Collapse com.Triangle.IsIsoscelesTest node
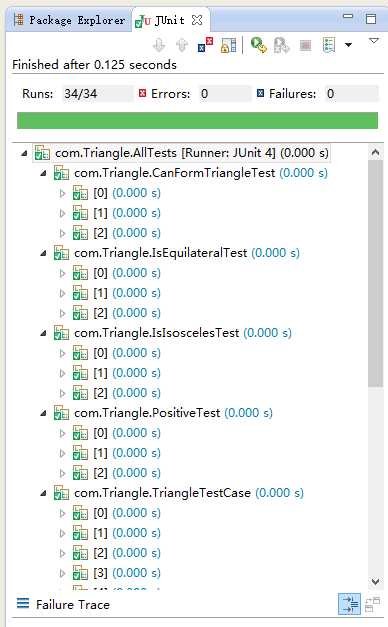 pyautogui.click(x=44, y=333)
